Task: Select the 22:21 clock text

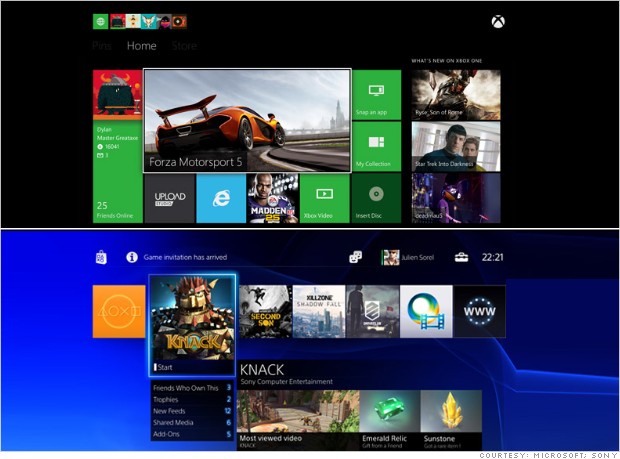Action: pos(492,257)
